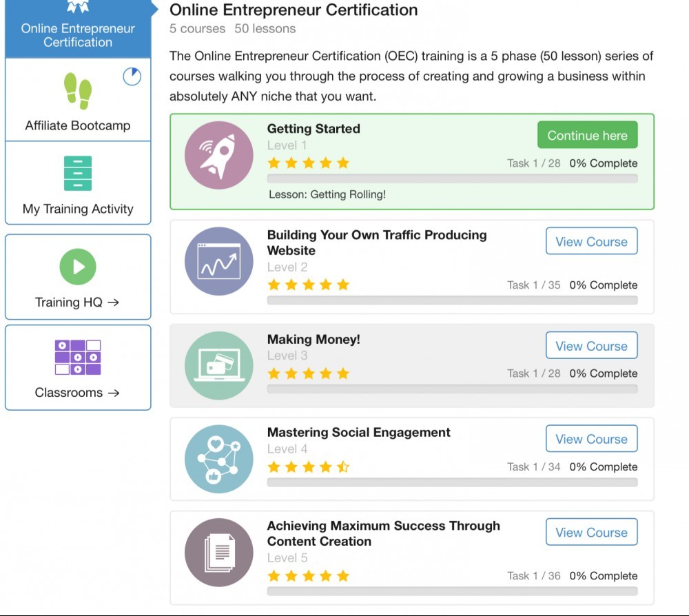The height and width of the screenshot is (616, 689).
Task: Click the Social Engagement progress bar
Action: tap(452, 482)
